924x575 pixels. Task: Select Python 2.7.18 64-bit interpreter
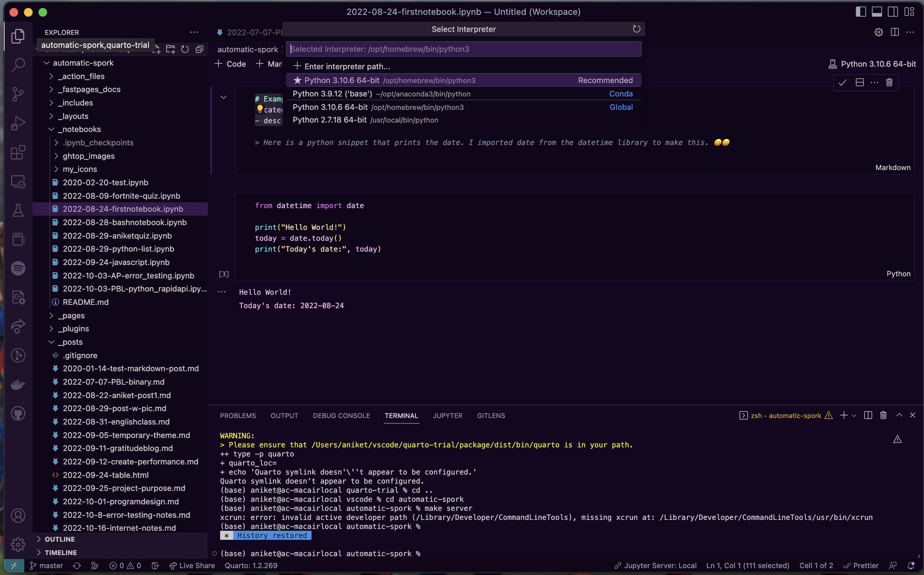pos(463,120)
